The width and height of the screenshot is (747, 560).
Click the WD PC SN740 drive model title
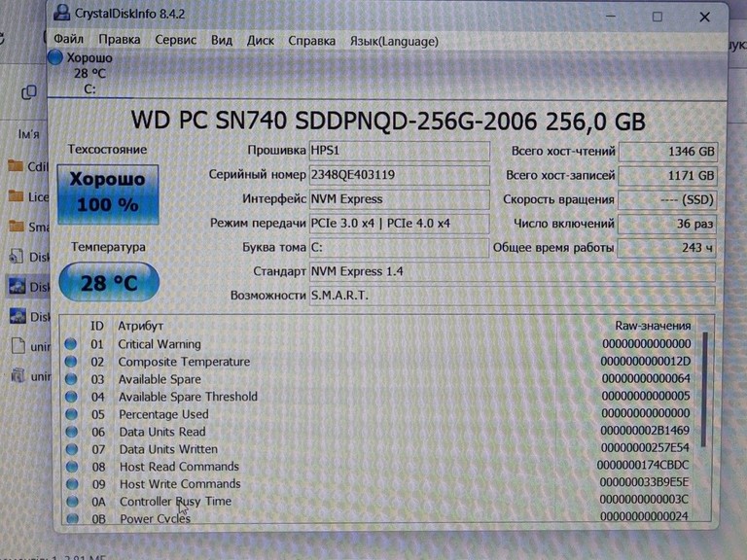coord(388,121)
